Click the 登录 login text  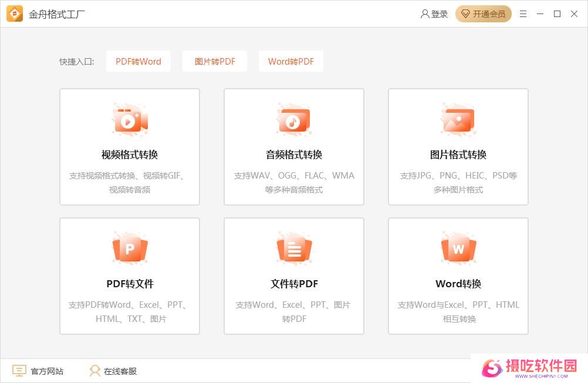click(439, 14)
